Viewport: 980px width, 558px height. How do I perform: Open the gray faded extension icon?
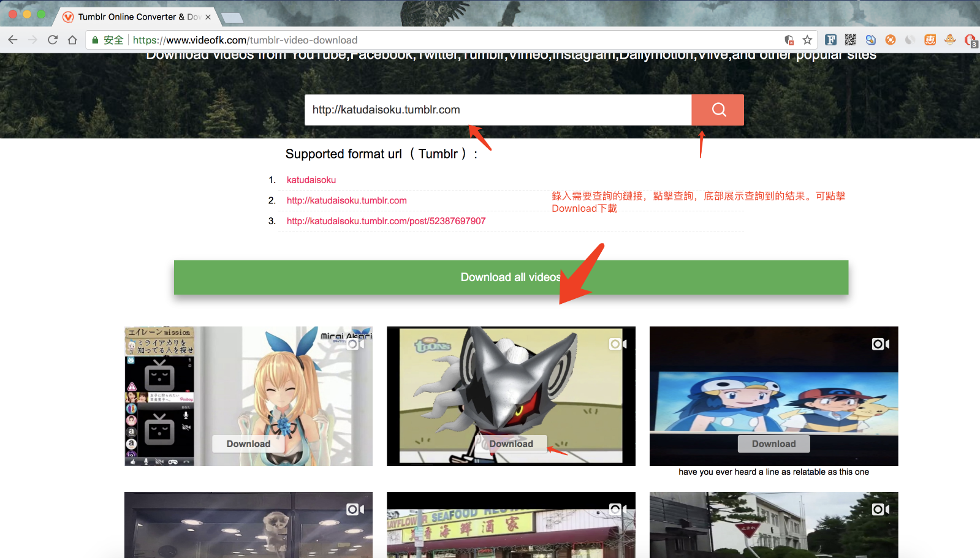910,40
